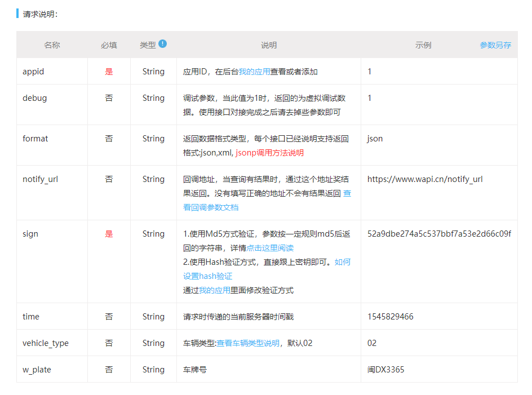The height and width of the screenshot is (395, 532).
Task: Click the 示例 column header
Action: (x=423, y=45)
